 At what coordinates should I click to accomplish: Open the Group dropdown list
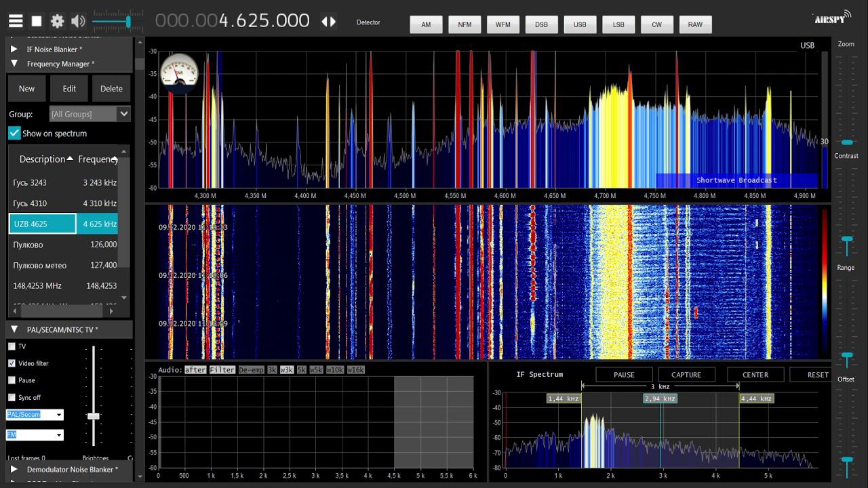(90, 114)
